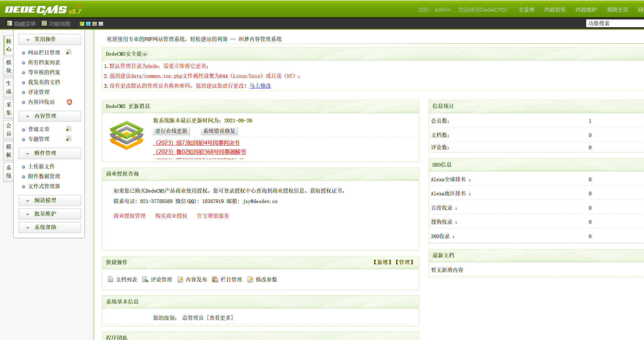Open (2023)琼73知民初4号民事判决书 link
This screenshot has height=340, width=644.
(x=196, y=143)
